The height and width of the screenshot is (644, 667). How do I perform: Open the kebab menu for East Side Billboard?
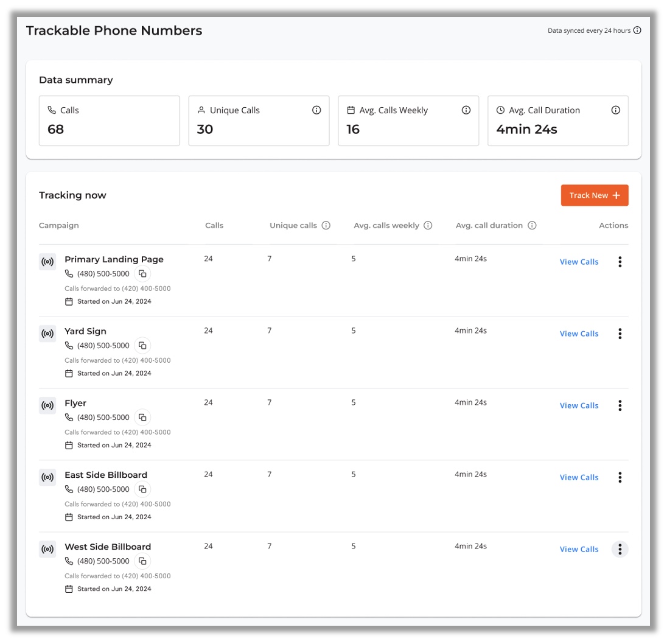point(620,477)
